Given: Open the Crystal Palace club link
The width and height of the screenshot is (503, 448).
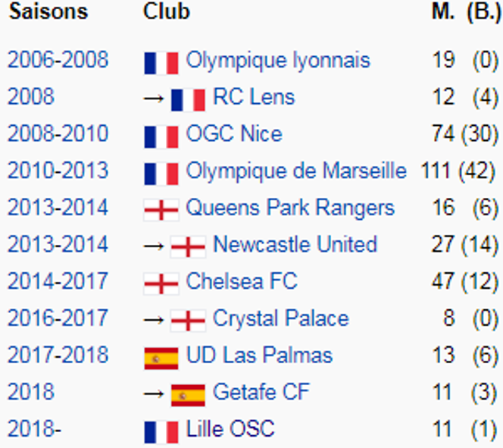Looking at the screenshot, I should click(x=281, y=318).
